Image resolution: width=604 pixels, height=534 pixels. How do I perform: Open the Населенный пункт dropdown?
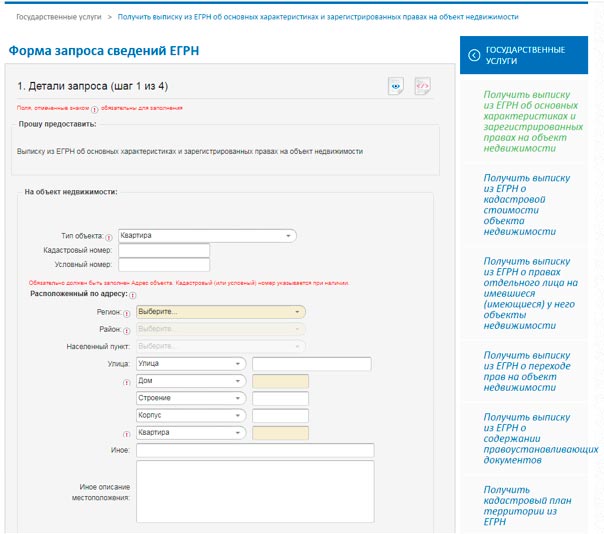[x=221, y=346]
